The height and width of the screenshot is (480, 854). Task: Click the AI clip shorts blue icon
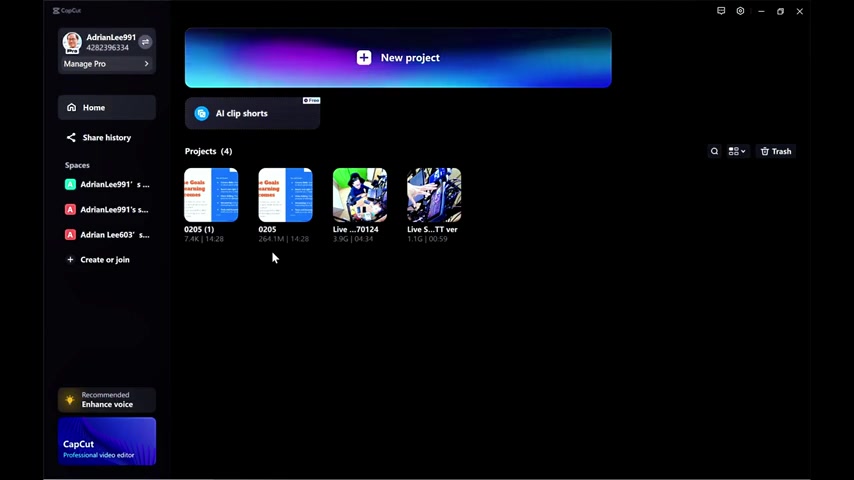202,113
